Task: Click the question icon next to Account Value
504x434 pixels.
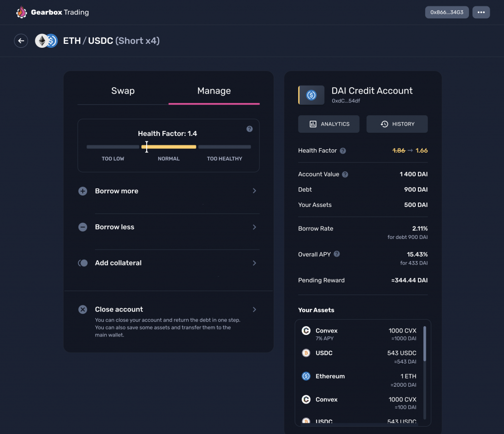Action: coord(345,174)
